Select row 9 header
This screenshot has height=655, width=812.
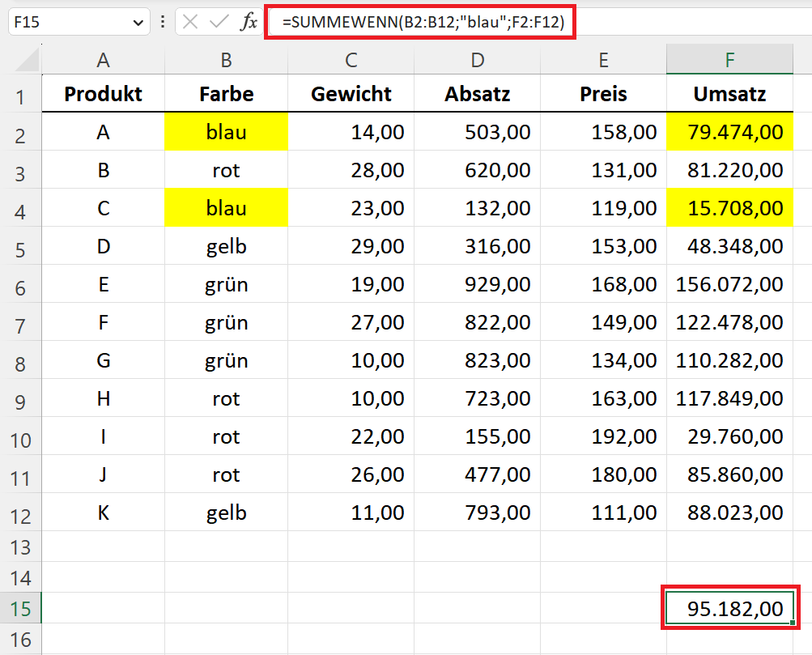21,398
